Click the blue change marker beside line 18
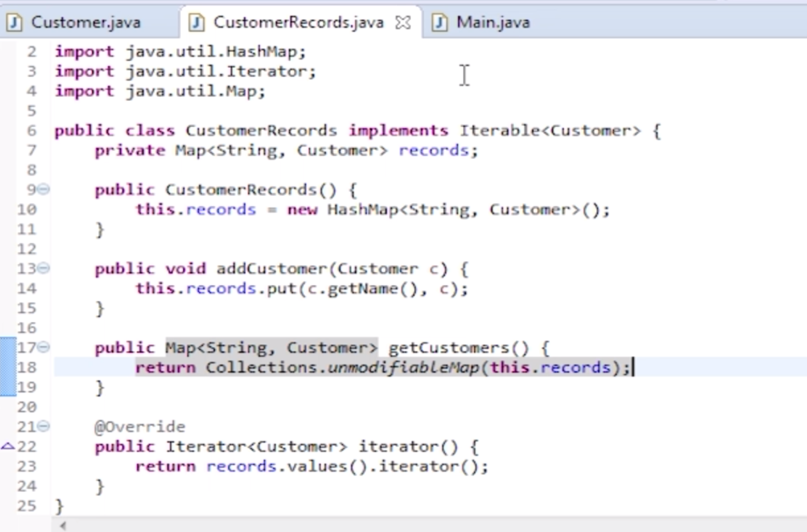This screenshot has height=532, width=807. 8,367
